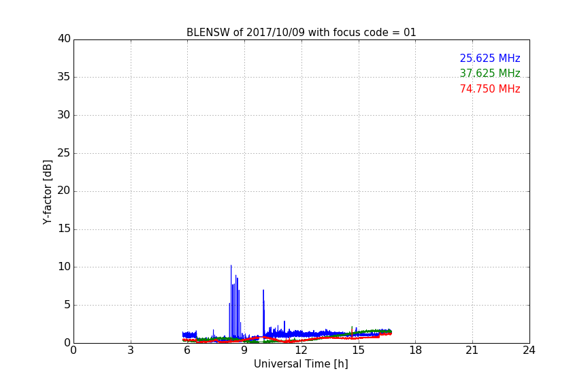Image resolution: width=588 pixels, height=392 pixels.
Task: Click the y-axis tick label '15'
Action: point(64,229)
